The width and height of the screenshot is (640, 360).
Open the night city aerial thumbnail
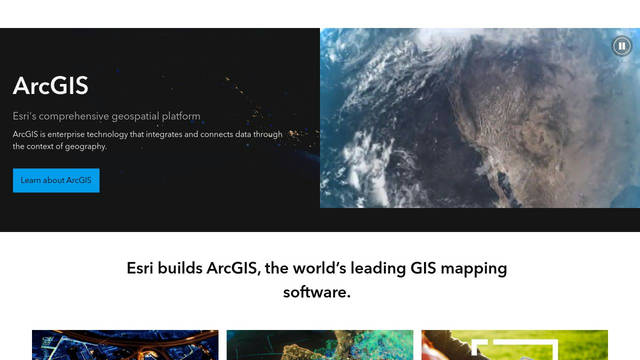pyautogui.click(x=125, y=345)
